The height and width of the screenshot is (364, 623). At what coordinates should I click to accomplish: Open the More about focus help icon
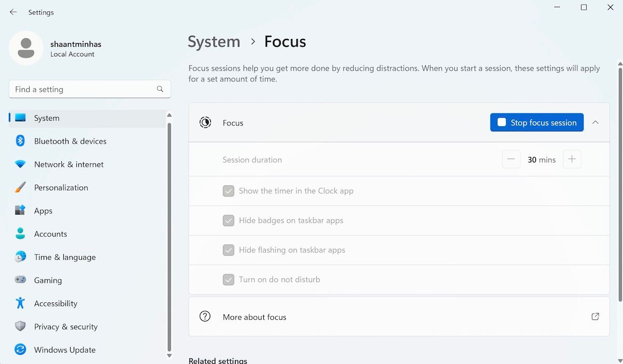pyautogui.click(x=205, y=316)
